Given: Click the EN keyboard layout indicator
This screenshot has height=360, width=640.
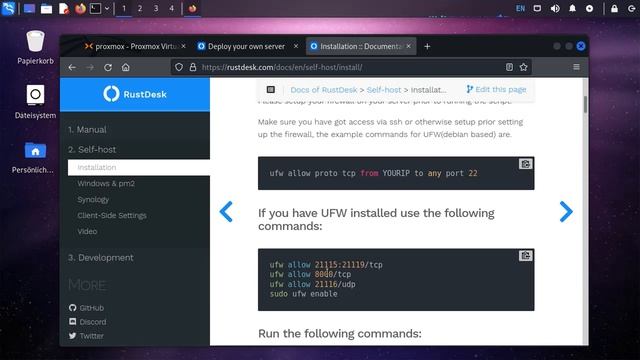Looking at the screenshot, I should click(x=520, y=8).
